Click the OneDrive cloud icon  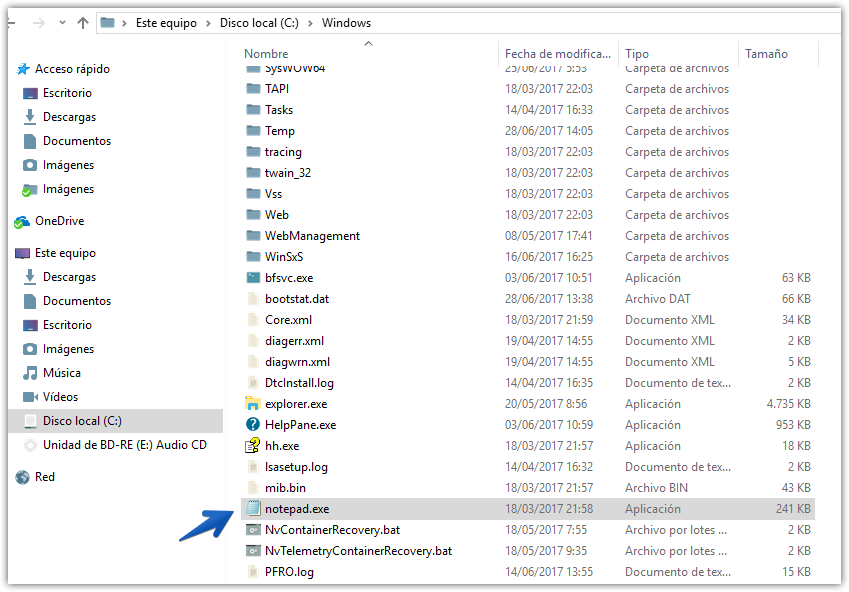click(x=22, y=221)
